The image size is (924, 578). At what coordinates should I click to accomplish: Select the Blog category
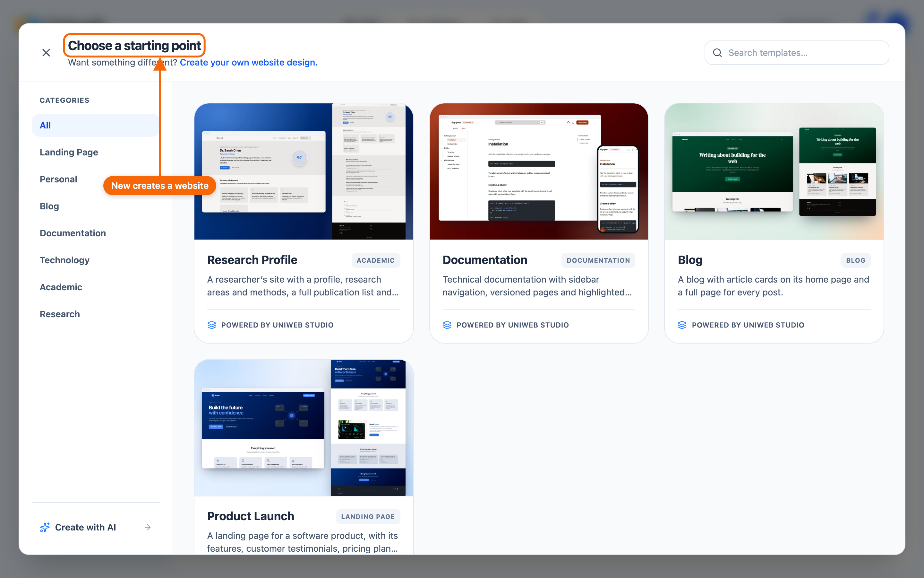coord(96,206)
